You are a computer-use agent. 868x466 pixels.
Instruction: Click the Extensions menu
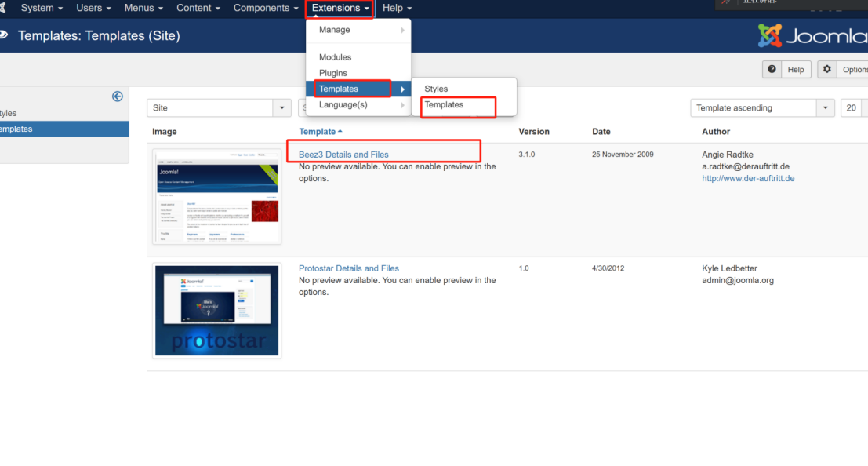[x=340, y=8]
